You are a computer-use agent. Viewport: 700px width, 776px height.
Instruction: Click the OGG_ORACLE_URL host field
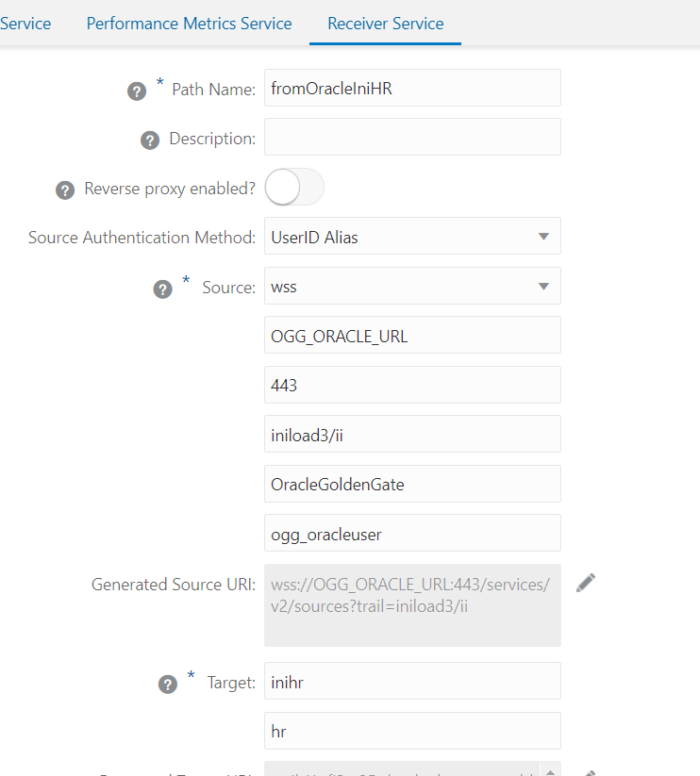(x=412, y=336)
